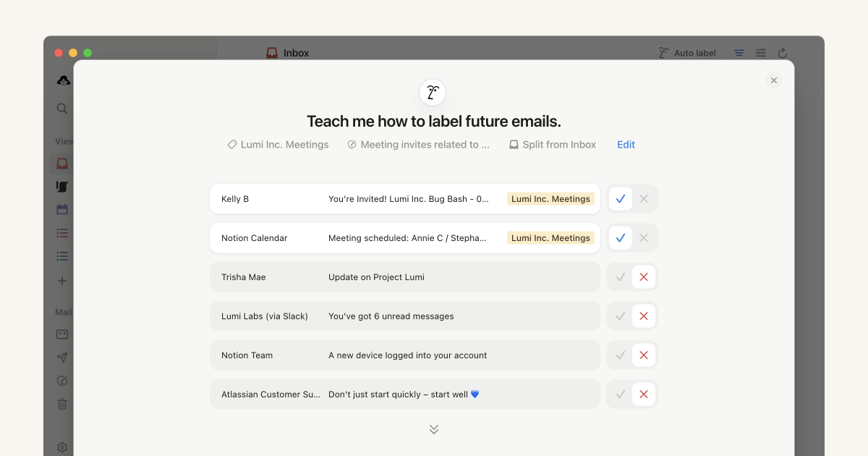
Task: Select the Sent paper plane icon
Action: pos(62,357)
